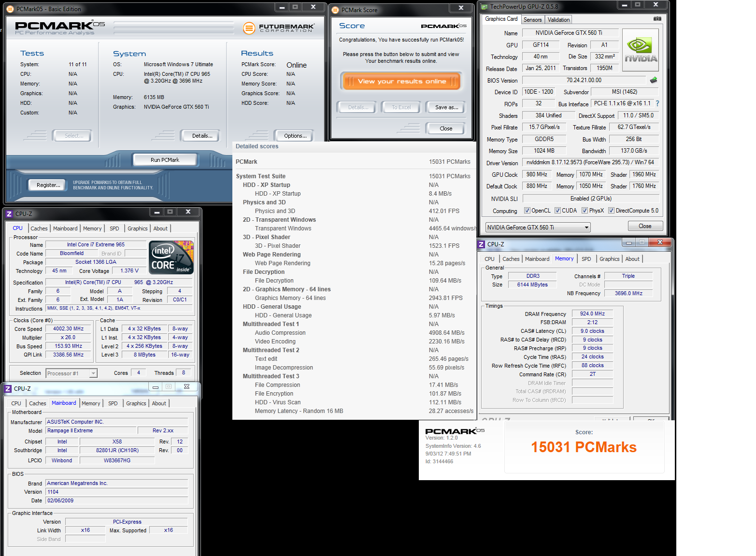This screenshot has width=756, height=556.
Task: Click the NVIDIA SLI Enabled (2 GPUs) field
Action: coord(590,199)
